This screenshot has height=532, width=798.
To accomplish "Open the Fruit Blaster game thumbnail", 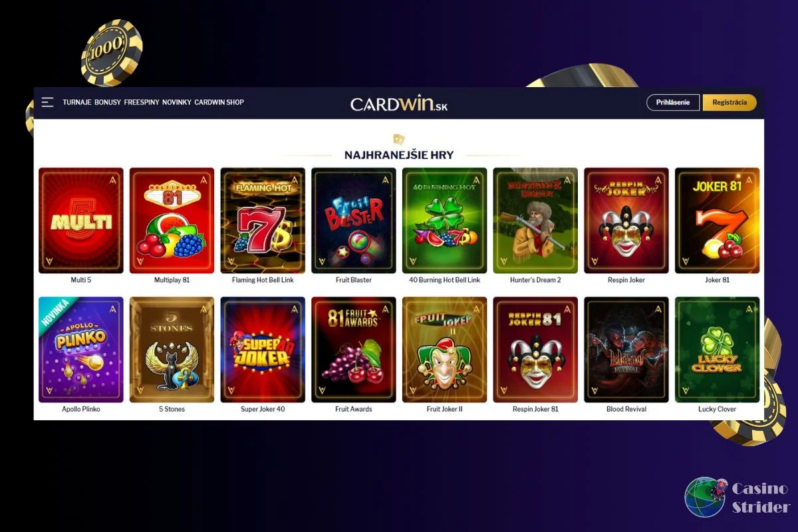I will [354, 221].
